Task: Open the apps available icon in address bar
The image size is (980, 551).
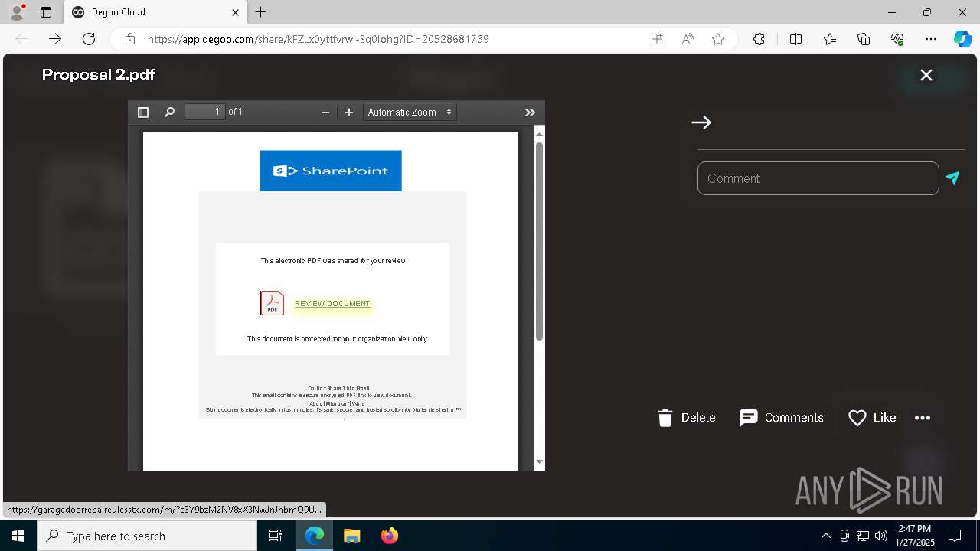Action: pos(657,39)
